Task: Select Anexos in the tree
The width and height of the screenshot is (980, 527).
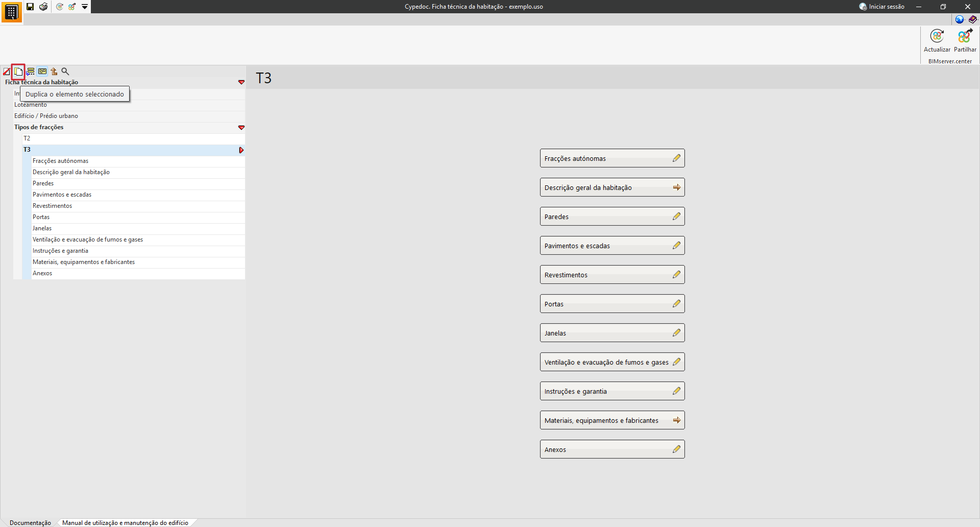Action: click(138, 273)
